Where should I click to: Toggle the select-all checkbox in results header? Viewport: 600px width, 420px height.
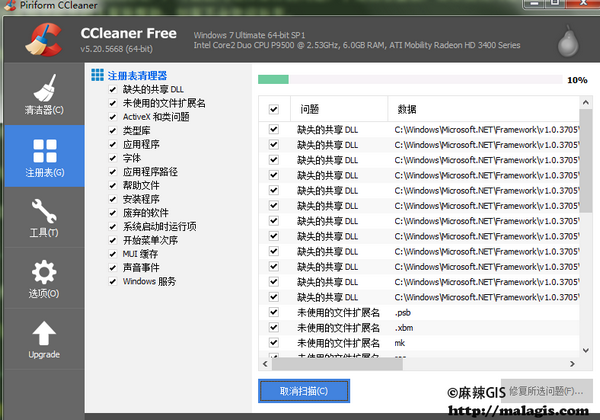[274, 109]
